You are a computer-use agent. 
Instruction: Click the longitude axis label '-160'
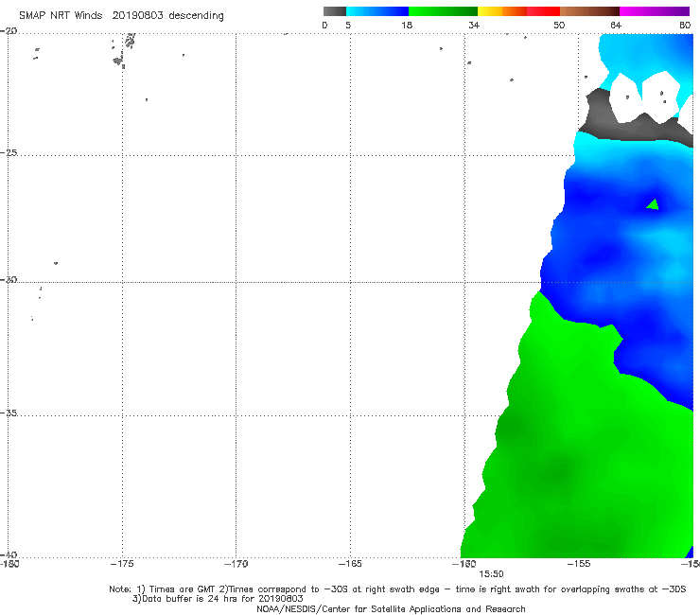[464, 564]
